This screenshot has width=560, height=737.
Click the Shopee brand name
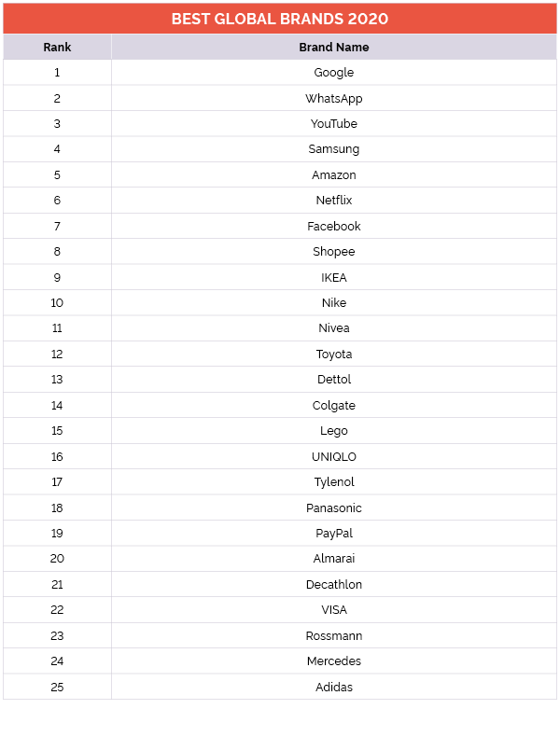click(x=333, y=252)
